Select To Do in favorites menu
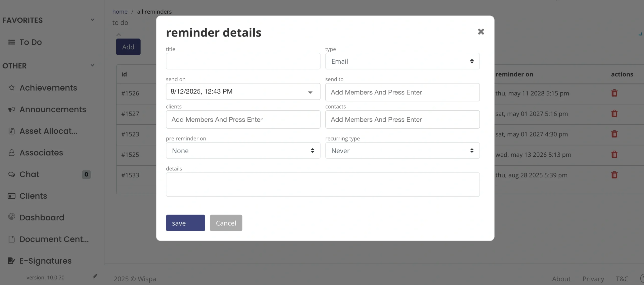The image size is (644, 285). (30, 42)
